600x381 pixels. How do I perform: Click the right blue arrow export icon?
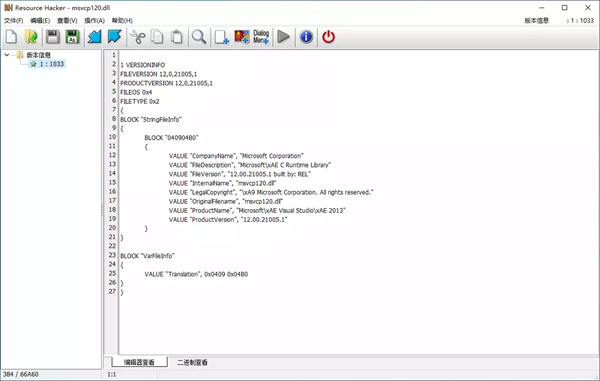114,37
